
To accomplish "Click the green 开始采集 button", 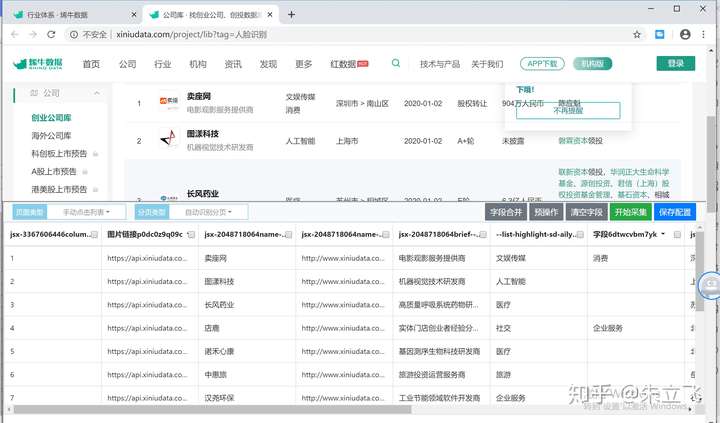I will click(x=630, y=212).
